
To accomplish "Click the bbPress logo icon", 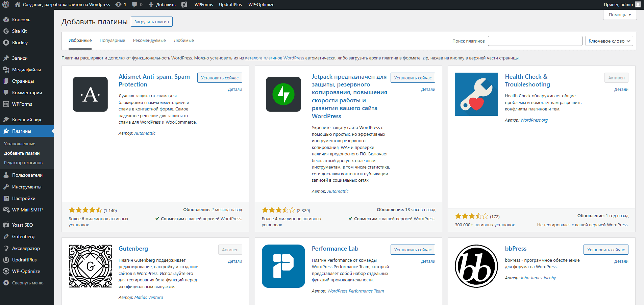I will 476,266.
